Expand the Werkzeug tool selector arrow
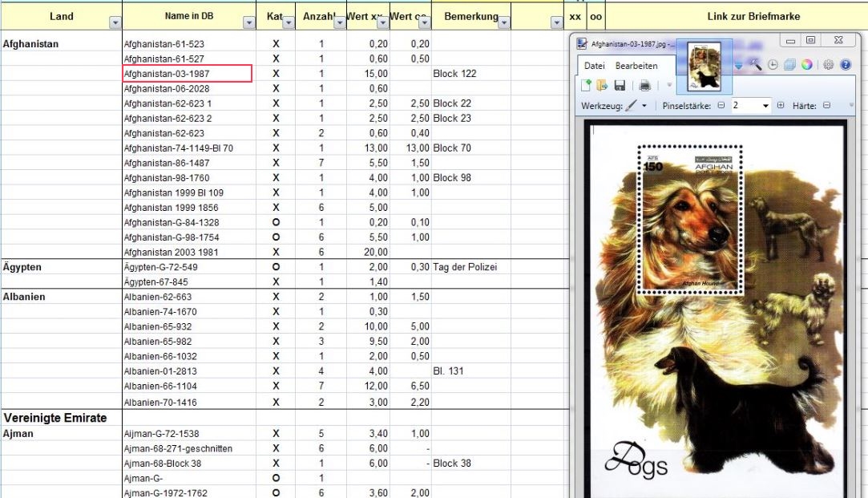The image size is (868, 498). [x=644, y=106]
